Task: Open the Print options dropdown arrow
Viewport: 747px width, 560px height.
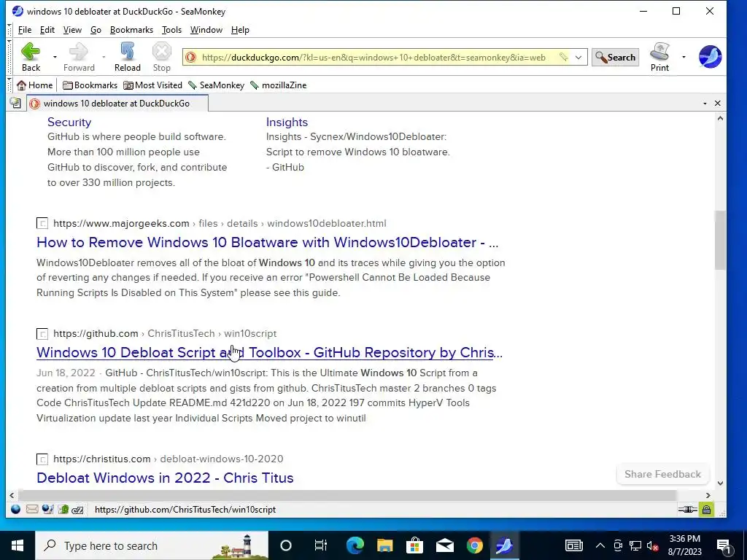Action: (684, 57)
